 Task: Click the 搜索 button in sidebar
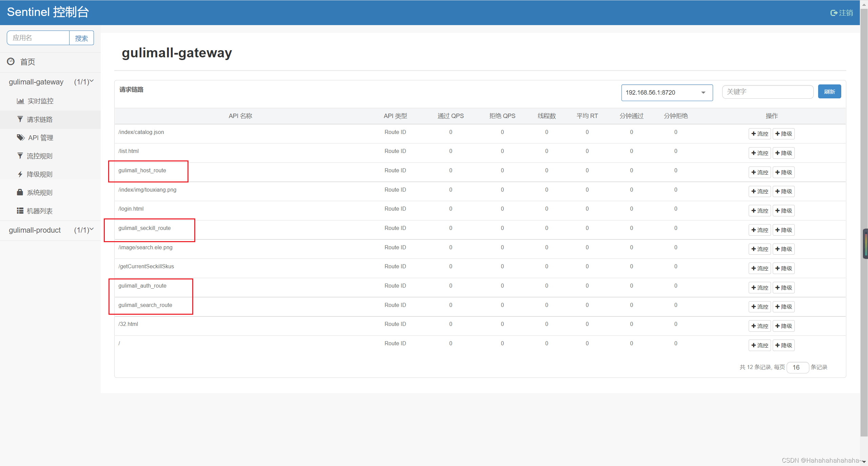tap(81, 38)
